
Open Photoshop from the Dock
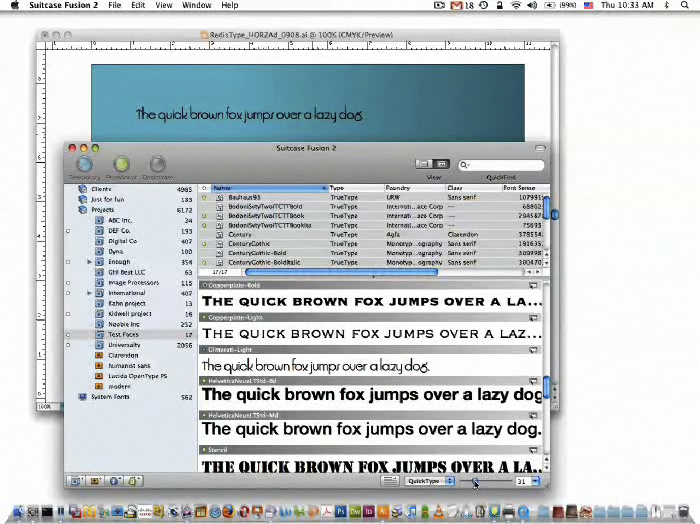point(342,512)
